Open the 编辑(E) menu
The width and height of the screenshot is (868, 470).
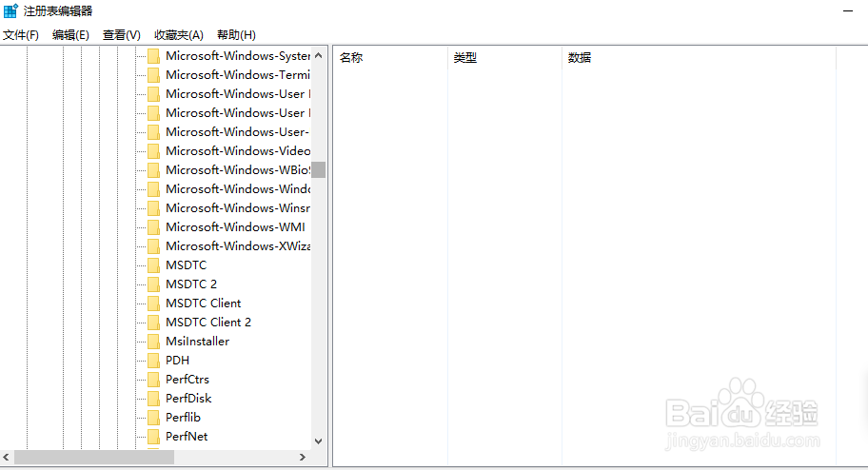point(70,35)
